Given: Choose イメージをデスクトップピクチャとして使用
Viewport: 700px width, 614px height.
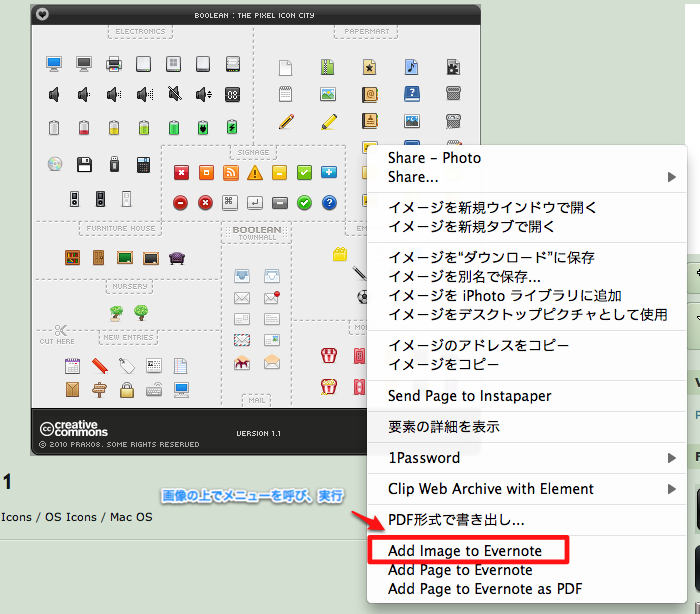Looking at the screenshot, I should click(x=528, y=314).
